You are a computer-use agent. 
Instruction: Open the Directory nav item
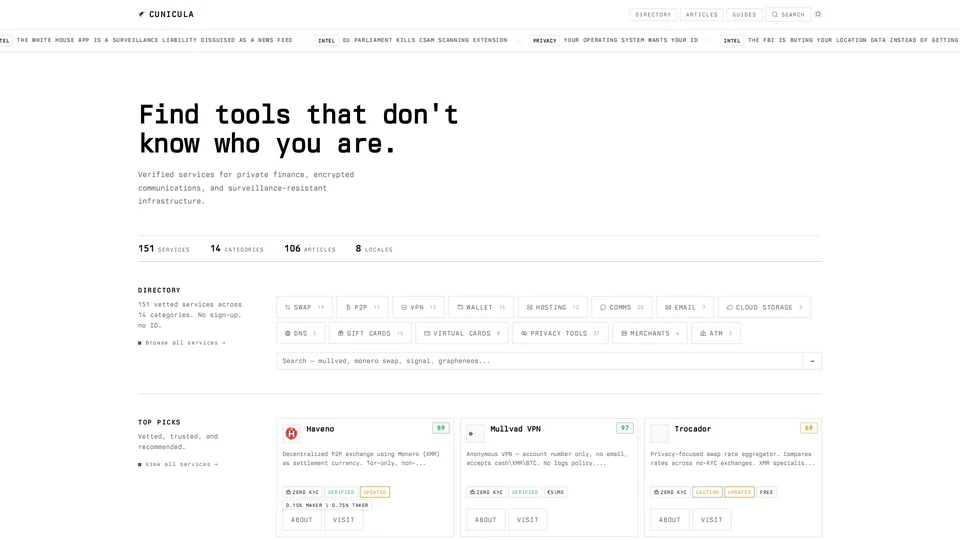653,15
